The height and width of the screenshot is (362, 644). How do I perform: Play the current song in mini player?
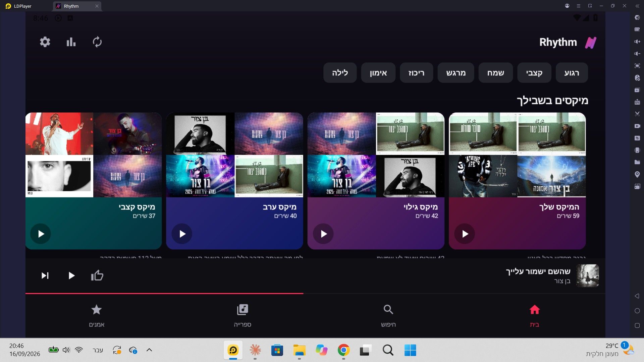point(71,276)
